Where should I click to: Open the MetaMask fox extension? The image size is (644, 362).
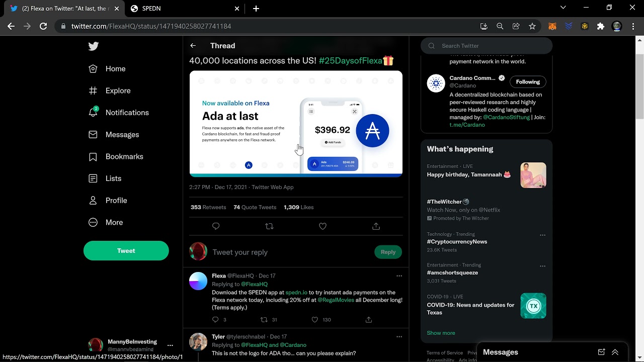coord(552,26)
